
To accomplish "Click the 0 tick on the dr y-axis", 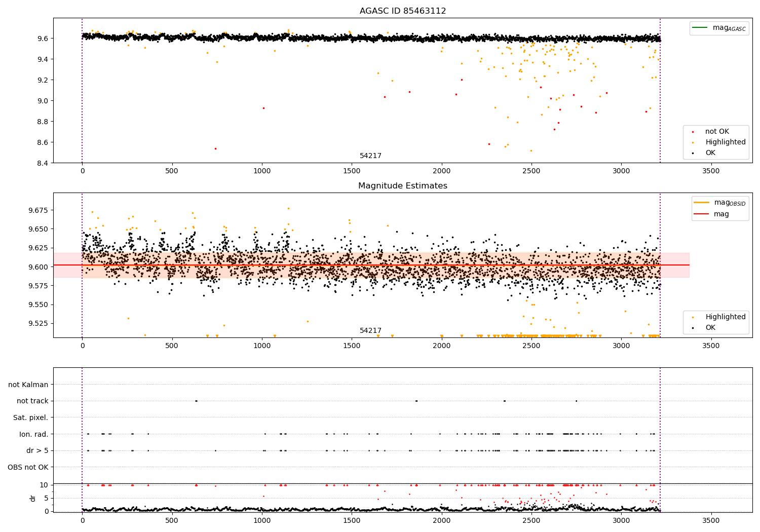I will [x=46, y=511].
